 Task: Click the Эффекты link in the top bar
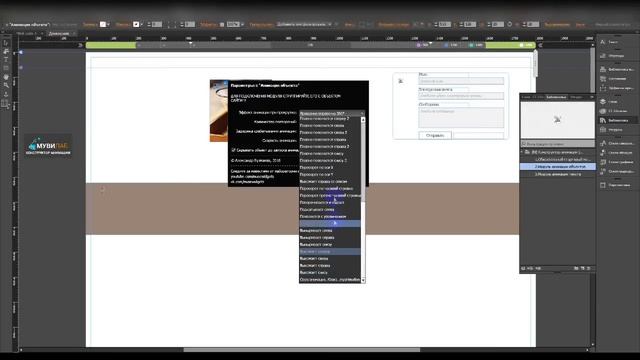[x=209, y=24]
